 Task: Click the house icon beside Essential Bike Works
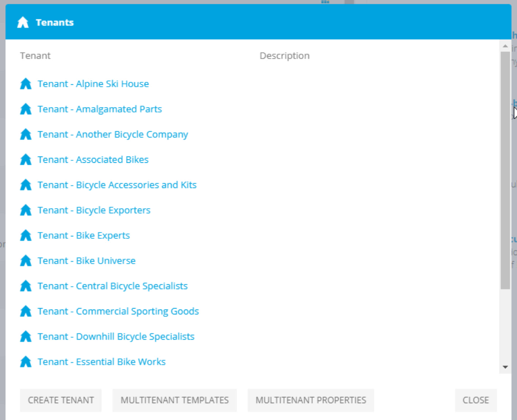[x=26, y=361]
